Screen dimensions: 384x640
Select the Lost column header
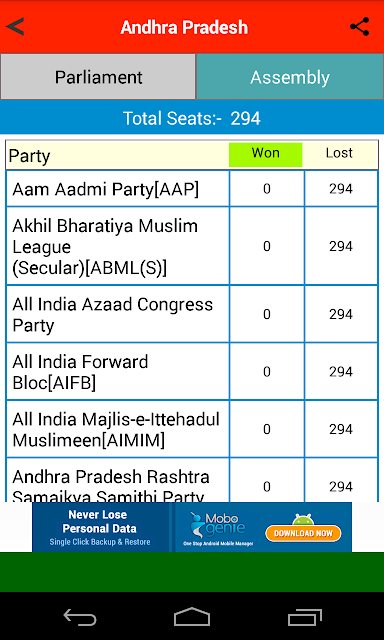(340, 154)
